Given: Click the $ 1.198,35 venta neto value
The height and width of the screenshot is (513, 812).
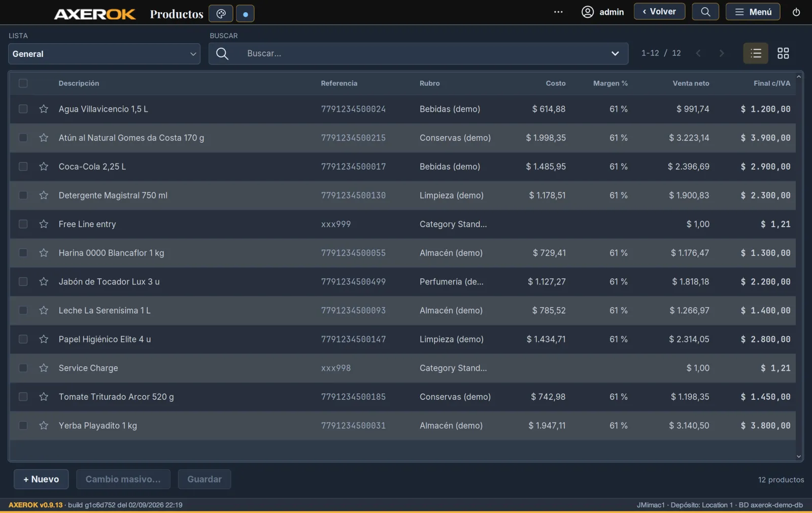Looking at the screenshot, I should (x=690, y=397).
